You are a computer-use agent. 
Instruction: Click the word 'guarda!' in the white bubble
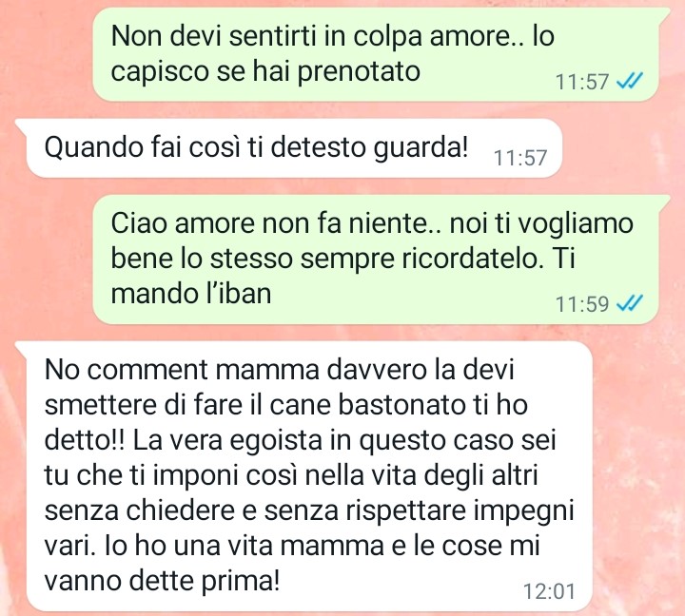421,148
